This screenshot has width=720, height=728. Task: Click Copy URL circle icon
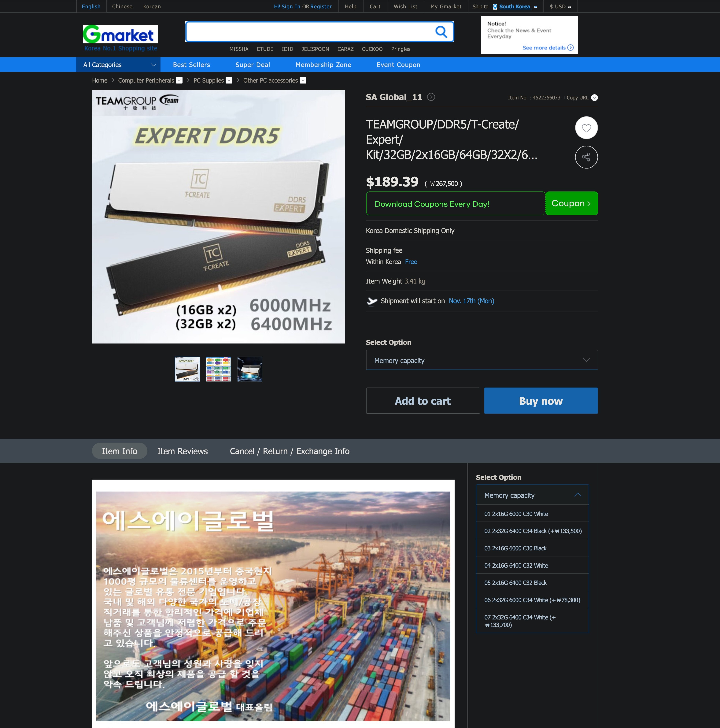click(594, 98)
